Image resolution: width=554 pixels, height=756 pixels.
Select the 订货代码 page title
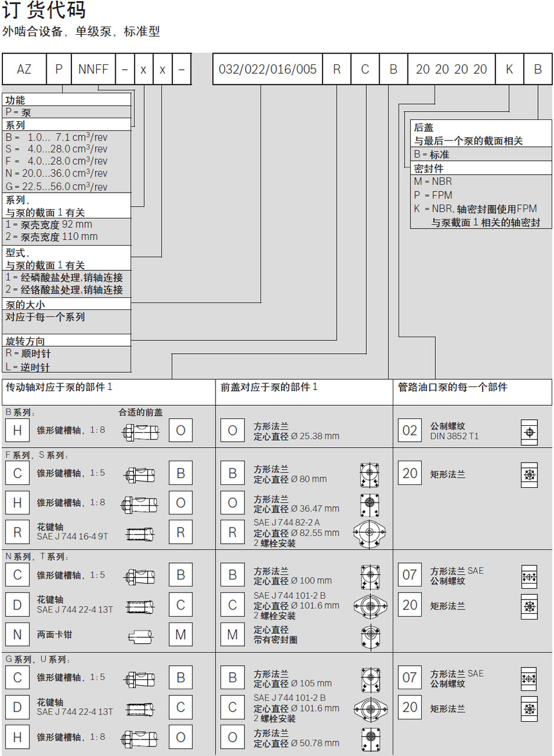(x=44, y=11)
